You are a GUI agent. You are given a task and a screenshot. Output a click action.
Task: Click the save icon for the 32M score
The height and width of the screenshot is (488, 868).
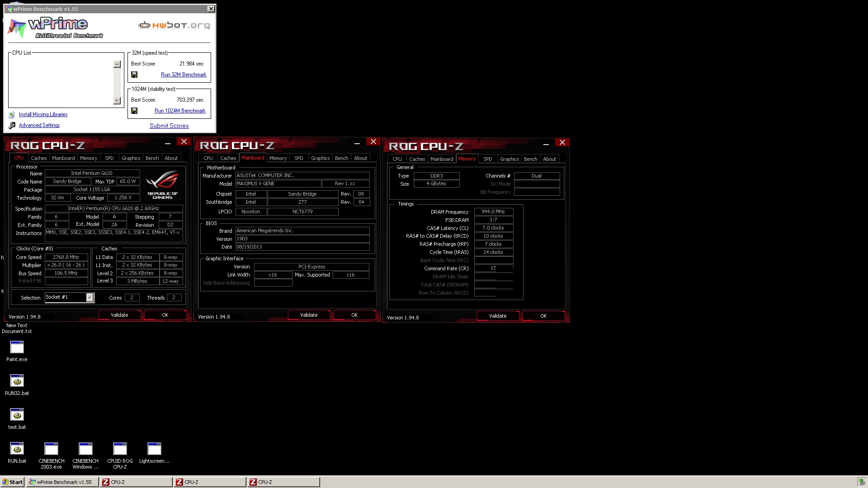click(134, 75)
